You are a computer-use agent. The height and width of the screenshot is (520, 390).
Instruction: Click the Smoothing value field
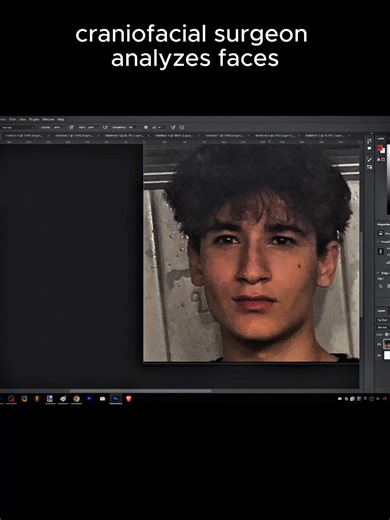[131, 128]
